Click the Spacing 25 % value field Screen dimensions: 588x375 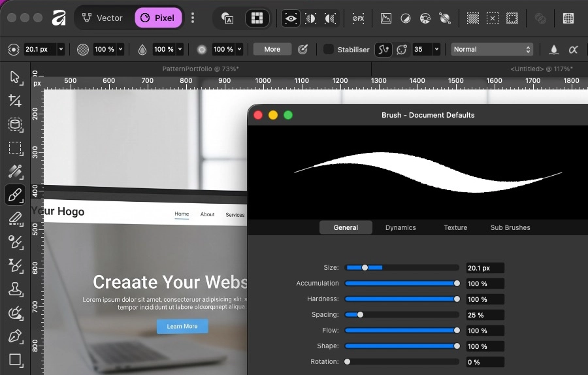pos(485,315)
